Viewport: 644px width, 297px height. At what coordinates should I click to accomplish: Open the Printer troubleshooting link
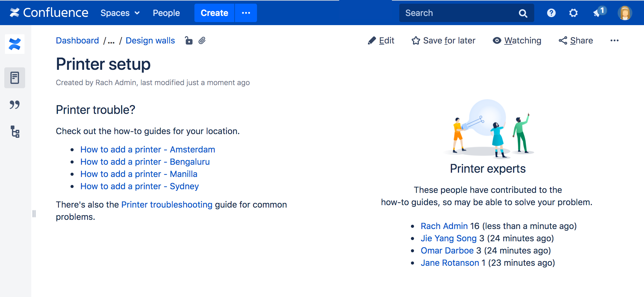point(167,205)
